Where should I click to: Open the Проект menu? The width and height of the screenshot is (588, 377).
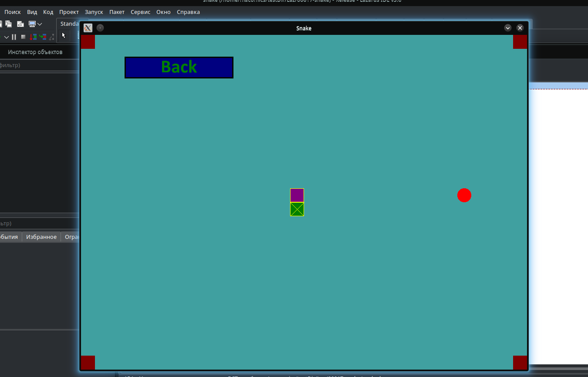tap(69, 12)
